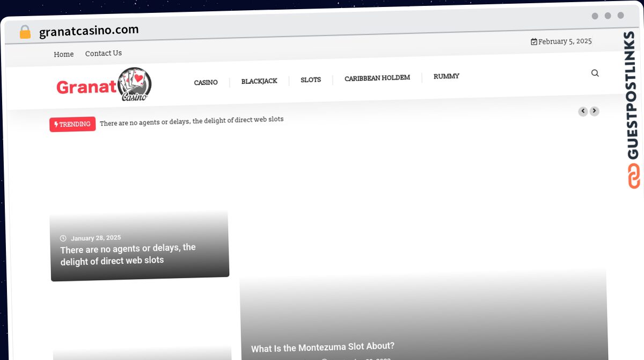644x360 pixels.
Task: Click the padlock icon beside the URL
Action: (x=25, y=32)
